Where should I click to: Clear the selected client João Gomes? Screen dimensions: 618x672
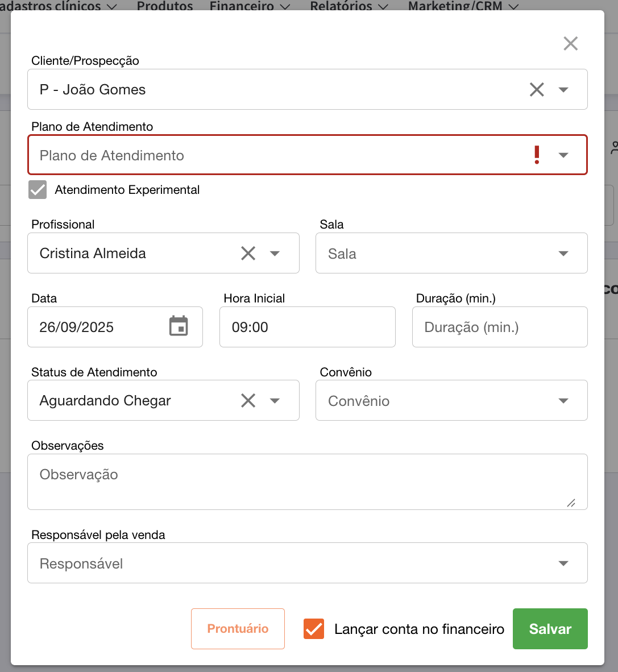click(x=537, y=89)
